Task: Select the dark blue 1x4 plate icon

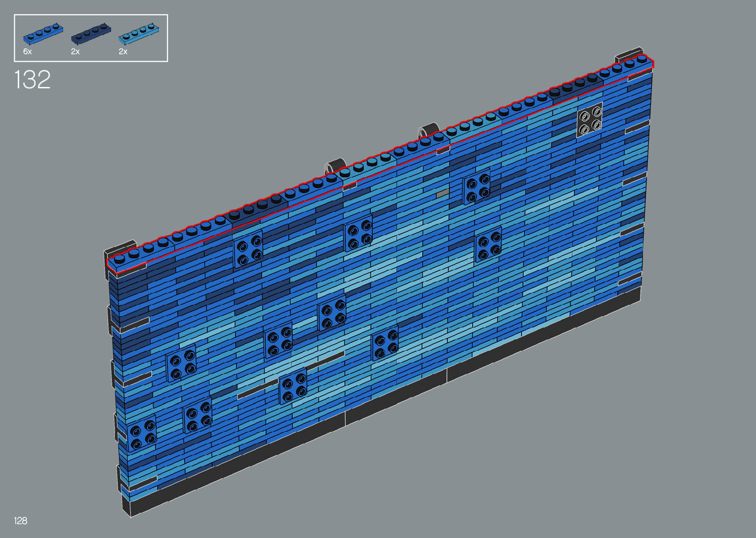Action: pyautogui.click(x=90, y=34)
